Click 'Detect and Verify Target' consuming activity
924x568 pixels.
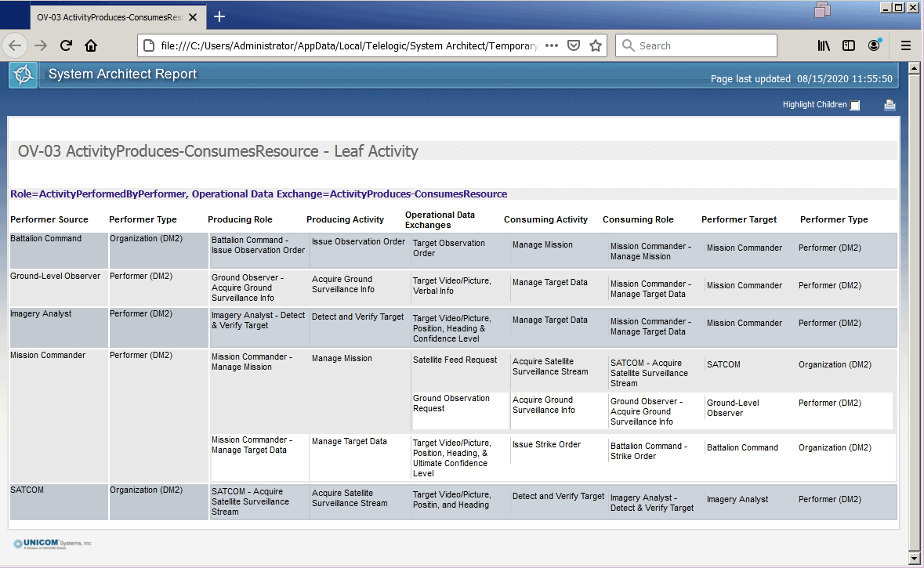(x=558, y=496)
